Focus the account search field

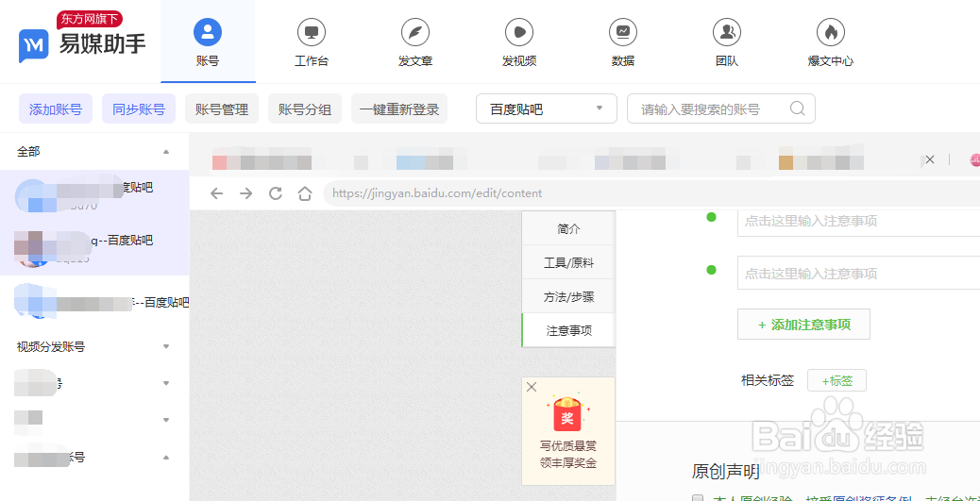coord(720,109)
